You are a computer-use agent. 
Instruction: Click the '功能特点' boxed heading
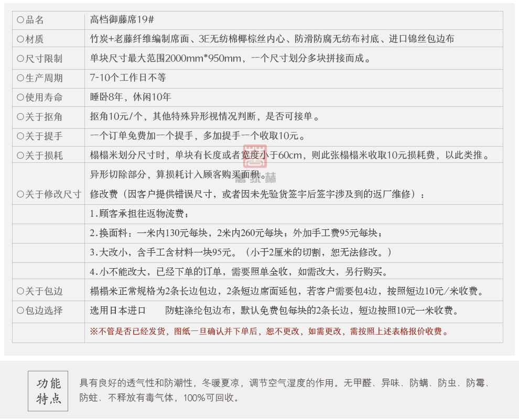(x=48, y=391)
